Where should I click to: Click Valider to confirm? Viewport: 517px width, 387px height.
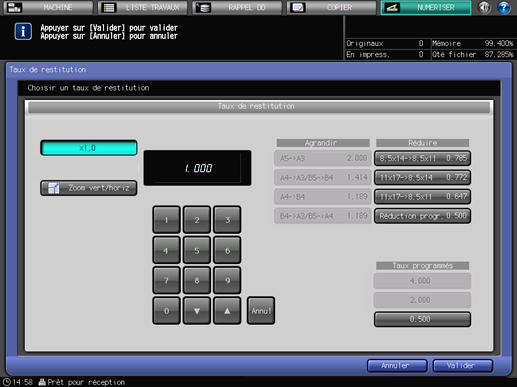(x=463, y=366)
